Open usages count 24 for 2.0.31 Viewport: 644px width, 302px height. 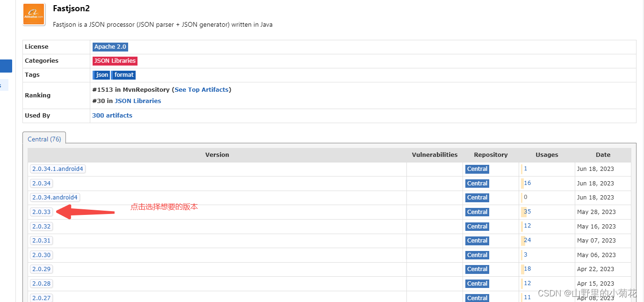(x=528, y=240)
